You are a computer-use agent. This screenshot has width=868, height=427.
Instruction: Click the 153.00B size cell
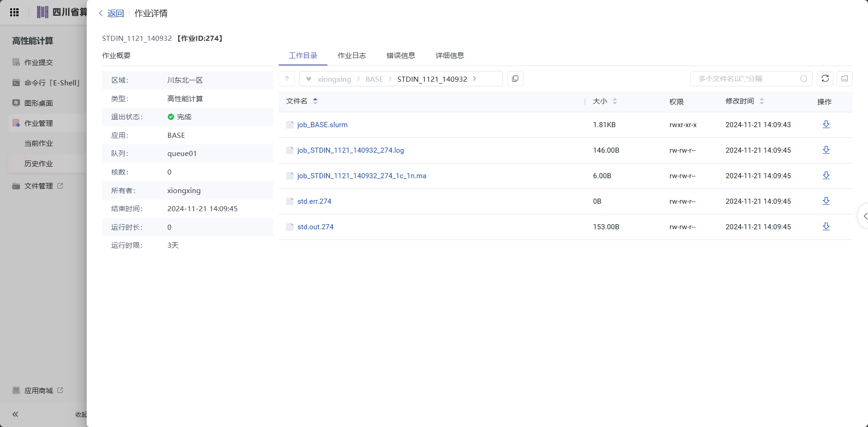coord(606,227)
